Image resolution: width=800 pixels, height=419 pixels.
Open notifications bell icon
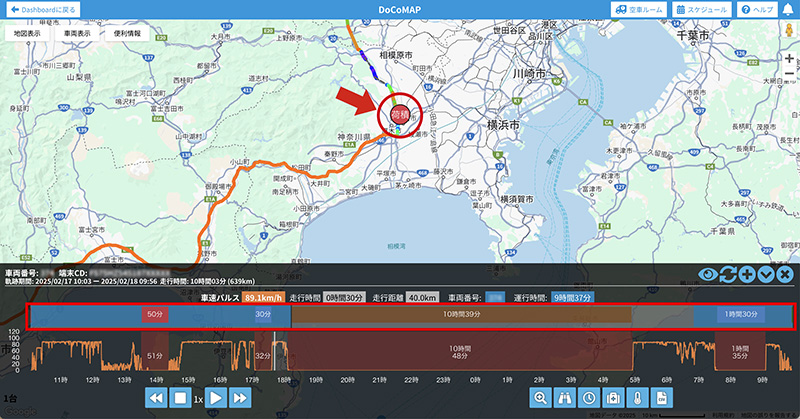click(786, 9)
